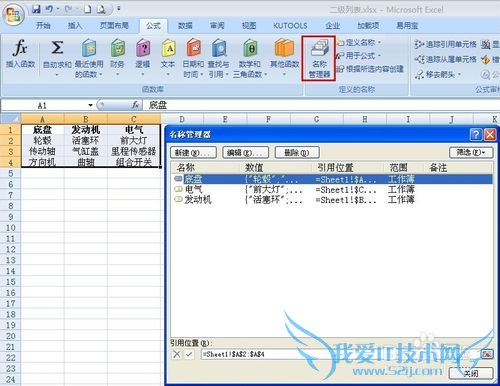Click the Scope (范围) column header
The width and height of the screenshot is (500, 386).
coord(403,167)
